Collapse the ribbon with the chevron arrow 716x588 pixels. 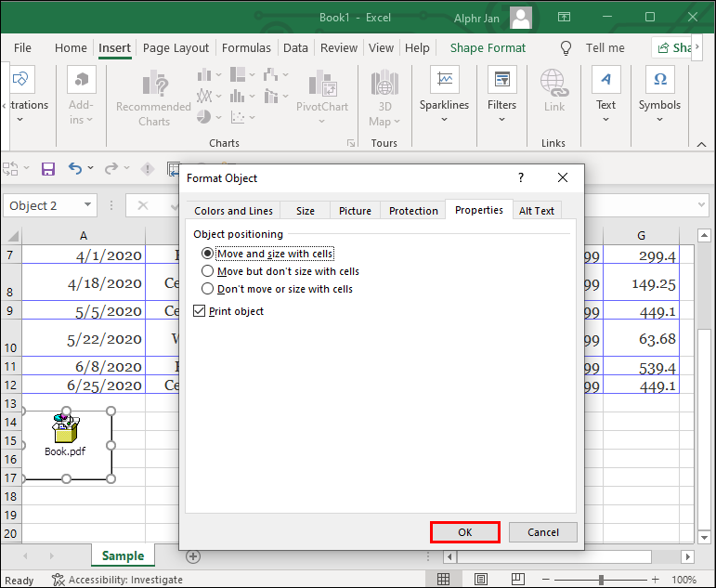[699, 142]
